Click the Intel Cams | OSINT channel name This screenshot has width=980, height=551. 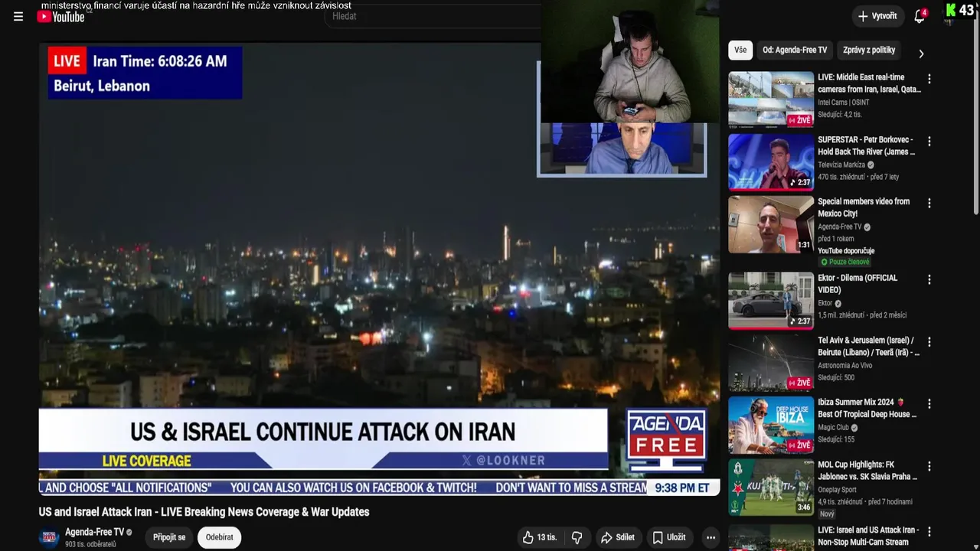(843, 103)
